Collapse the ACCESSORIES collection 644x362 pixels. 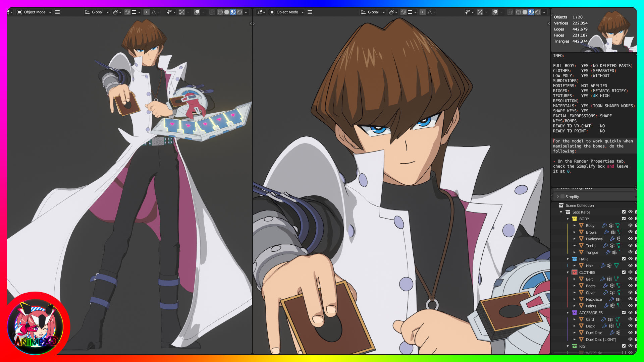[568, 313]
